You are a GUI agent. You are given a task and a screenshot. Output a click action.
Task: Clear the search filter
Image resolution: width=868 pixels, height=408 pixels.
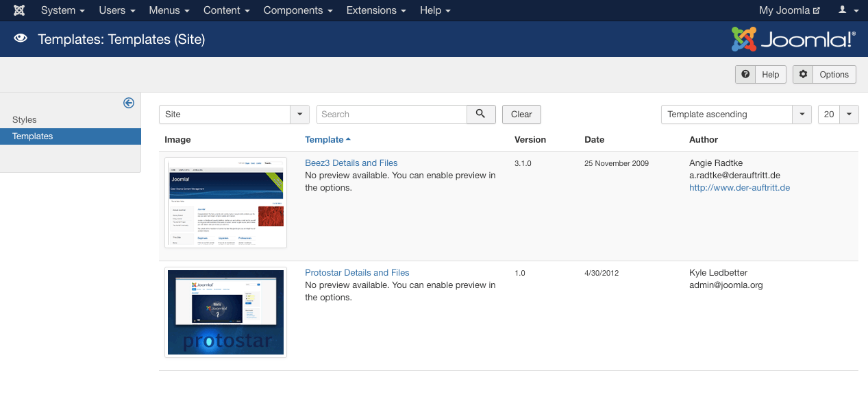click(521, 115)
